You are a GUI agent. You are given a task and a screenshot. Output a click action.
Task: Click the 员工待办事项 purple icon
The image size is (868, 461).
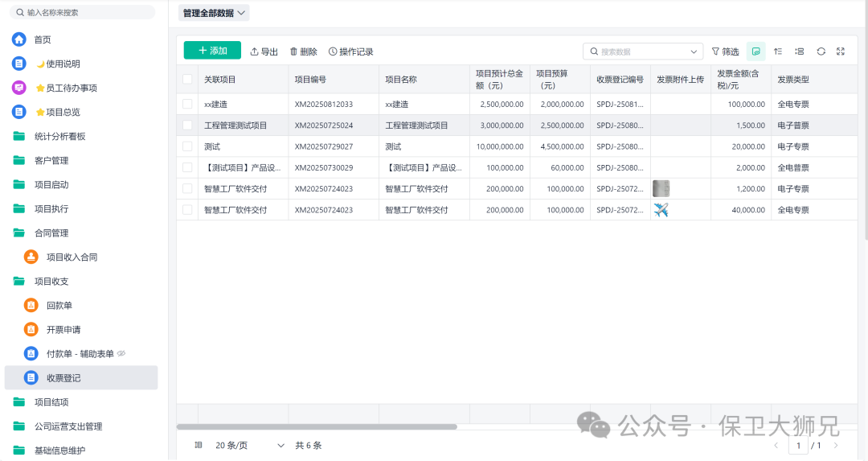[18, 88]
